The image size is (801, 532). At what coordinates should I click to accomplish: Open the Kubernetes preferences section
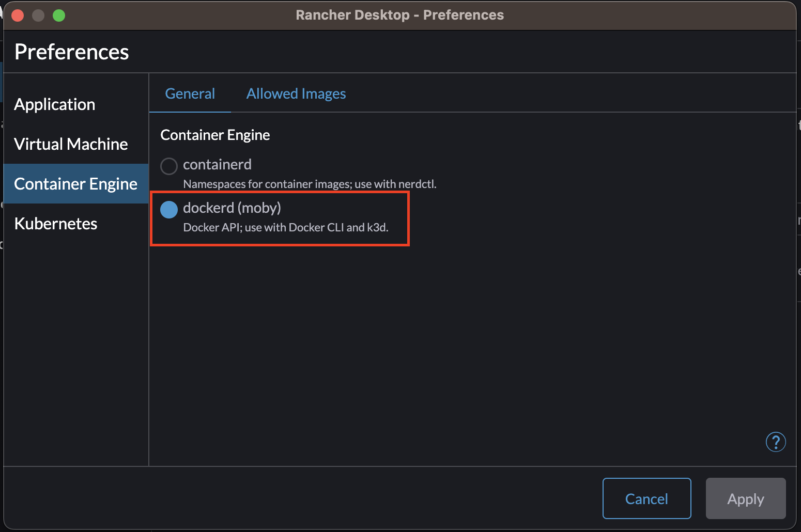tap(76, 224)
